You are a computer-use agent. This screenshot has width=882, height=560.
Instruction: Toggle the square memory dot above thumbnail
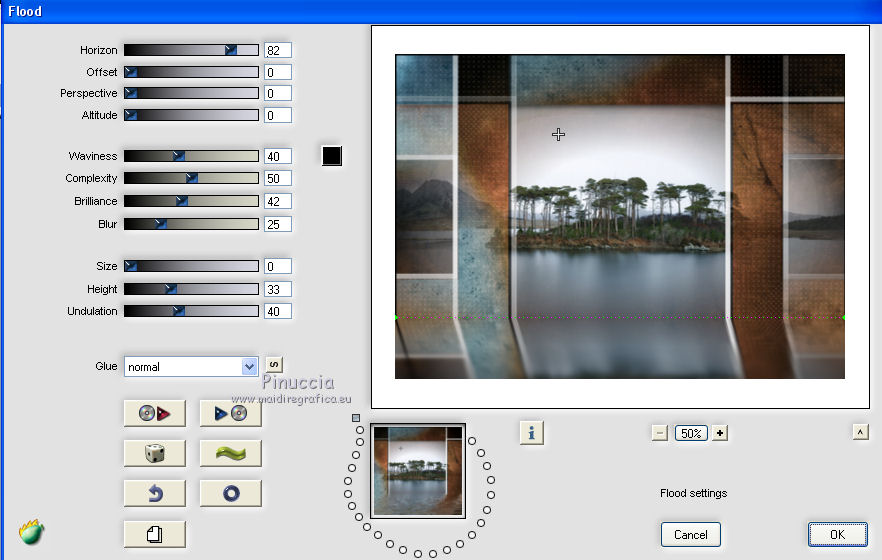356,418
